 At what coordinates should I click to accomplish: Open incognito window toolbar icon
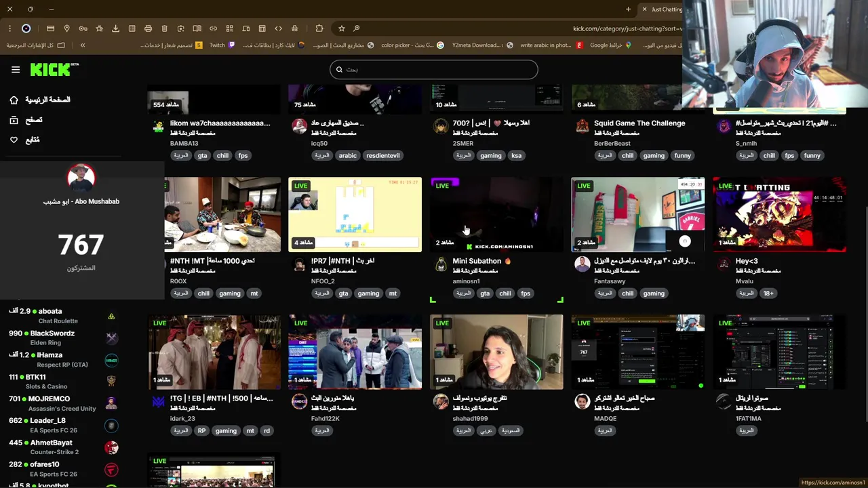[x=294, y=28]
